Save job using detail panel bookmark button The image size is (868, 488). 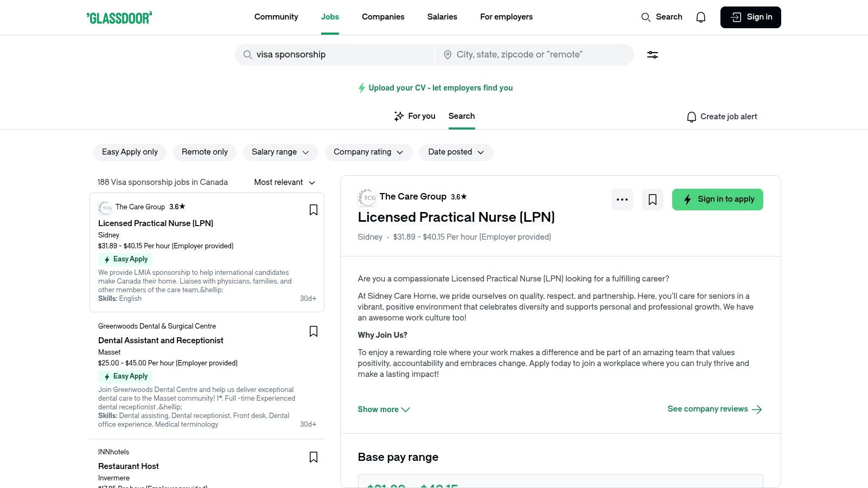pos(653,200)
